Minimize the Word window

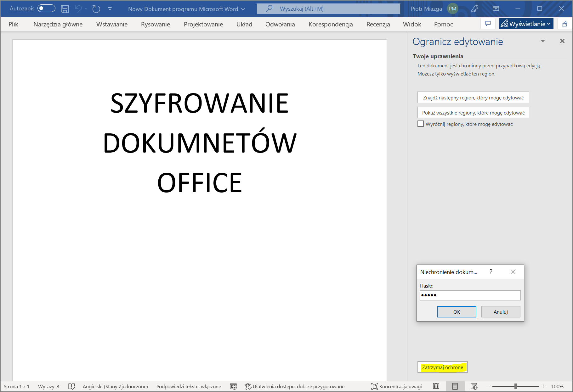point(518,8)
